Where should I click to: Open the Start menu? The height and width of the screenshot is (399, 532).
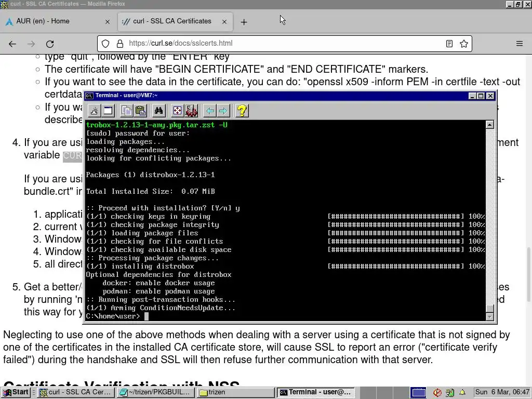click(15, 392)
